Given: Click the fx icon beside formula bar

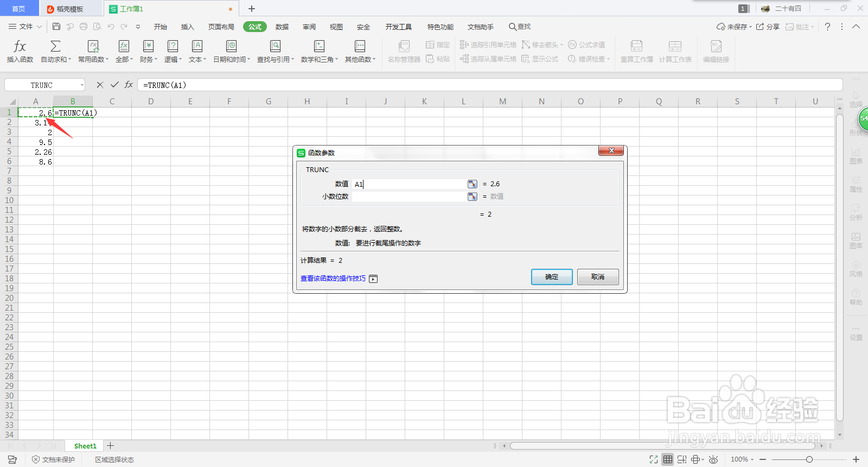Looking at the screenshot, I should click(129, 85).
